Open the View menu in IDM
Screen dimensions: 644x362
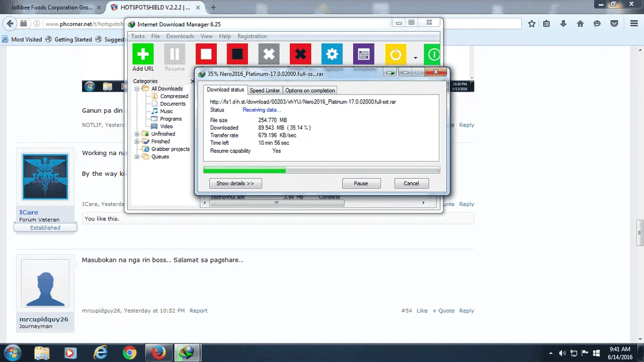click(207, 36)
